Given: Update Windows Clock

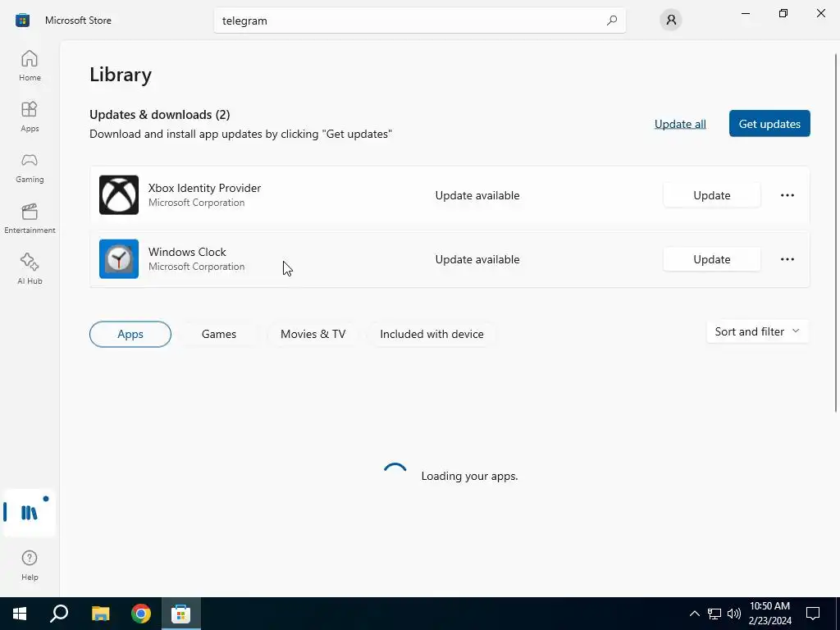Looking at the screenshot, I should [711, 258].
